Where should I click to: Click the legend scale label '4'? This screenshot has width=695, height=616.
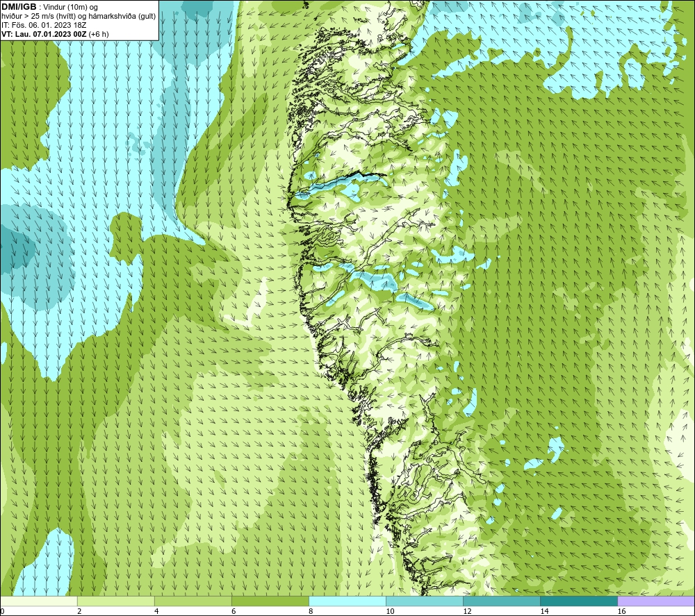point(156,611)
